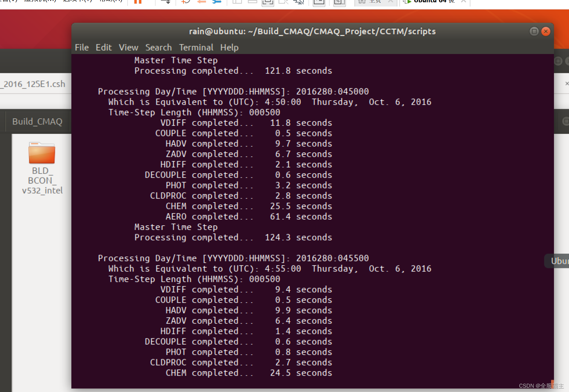This screenshot has height=392, width=569.
Task: Click the Processing completed 121.8 seconds line
Action: coord(233,71)
